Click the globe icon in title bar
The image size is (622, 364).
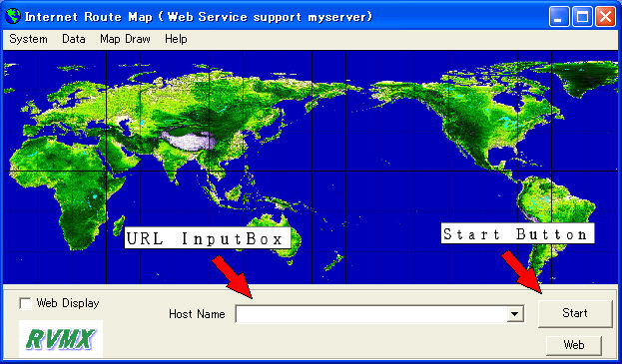(13, 17)
